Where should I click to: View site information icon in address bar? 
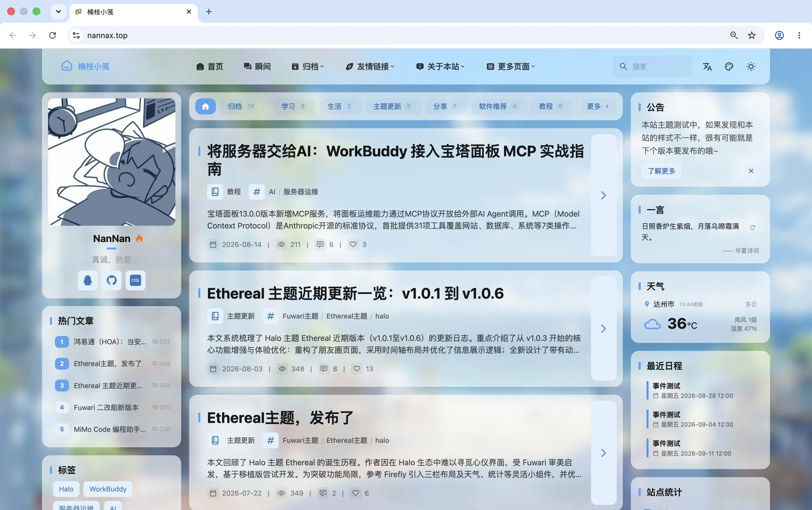[76, 35]
